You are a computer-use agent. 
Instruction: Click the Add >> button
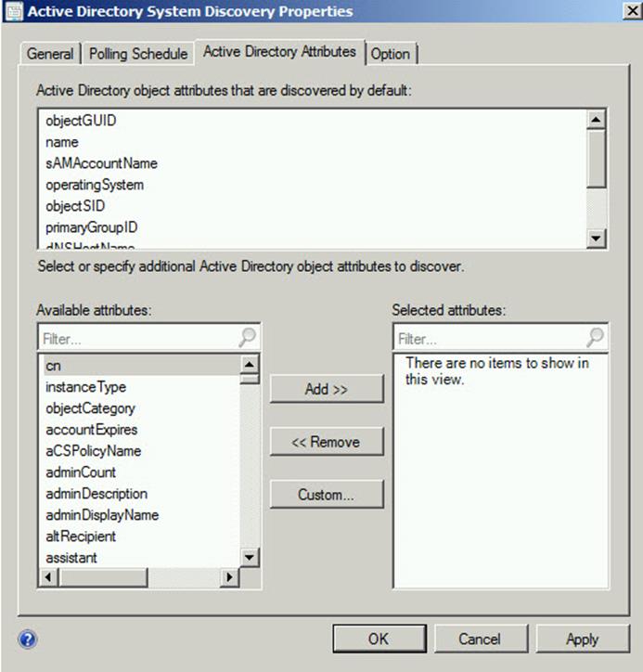point(327,389)
